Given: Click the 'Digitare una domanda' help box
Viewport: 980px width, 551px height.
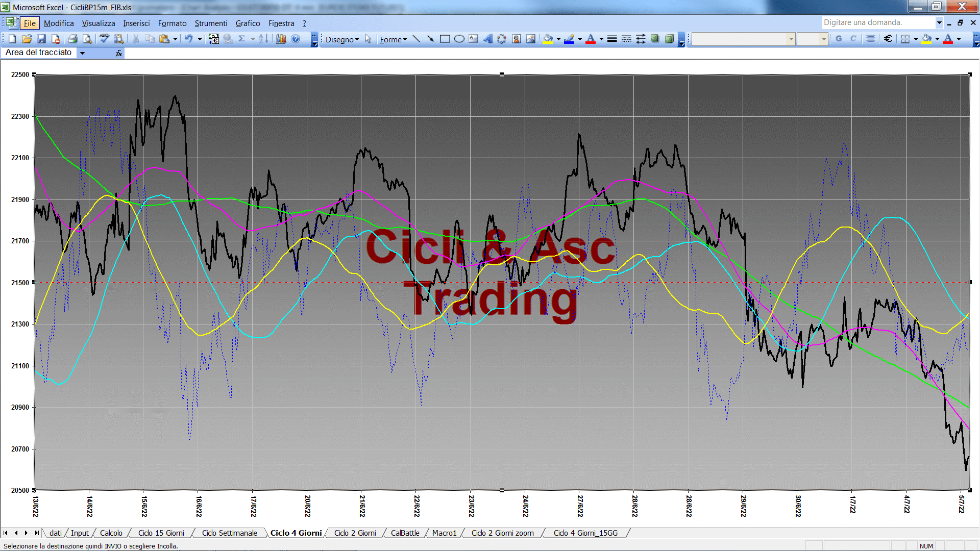Looking at the screenshot, I should tap(878, 22).
